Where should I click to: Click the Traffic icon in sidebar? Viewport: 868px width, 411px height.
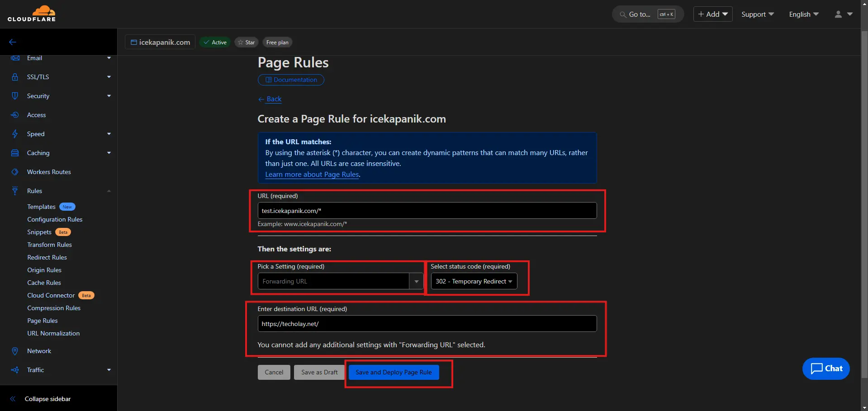(x=15, y=370)
